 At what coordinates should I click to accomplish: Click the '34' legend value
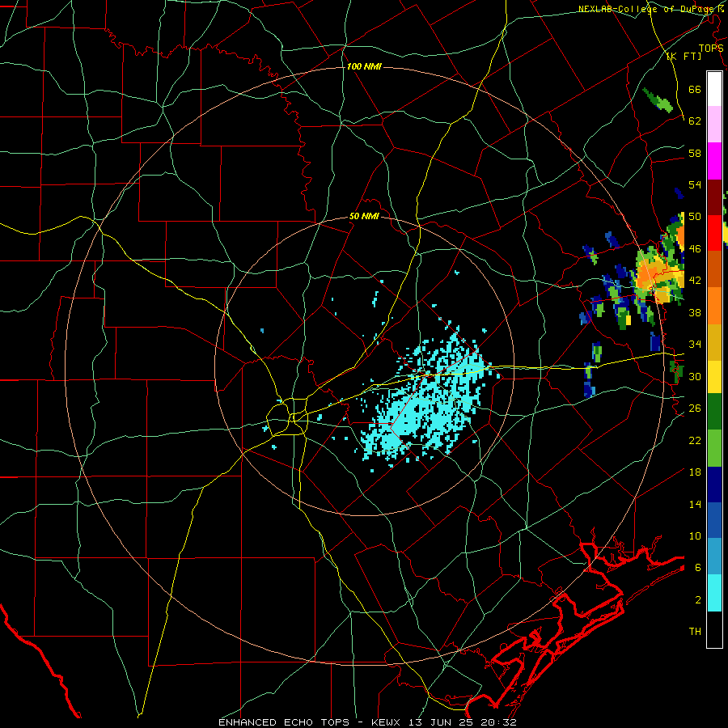pos(695,345)
